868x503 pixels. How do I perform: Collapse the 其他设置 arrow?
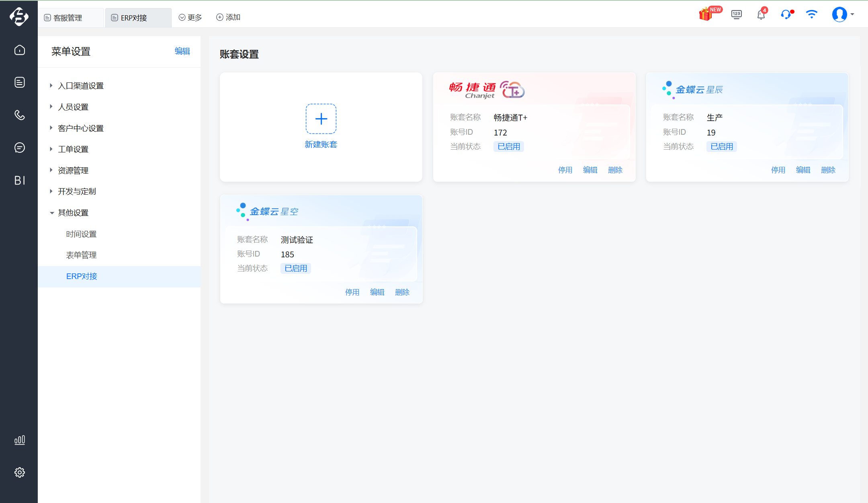click(x=51, y=213)
